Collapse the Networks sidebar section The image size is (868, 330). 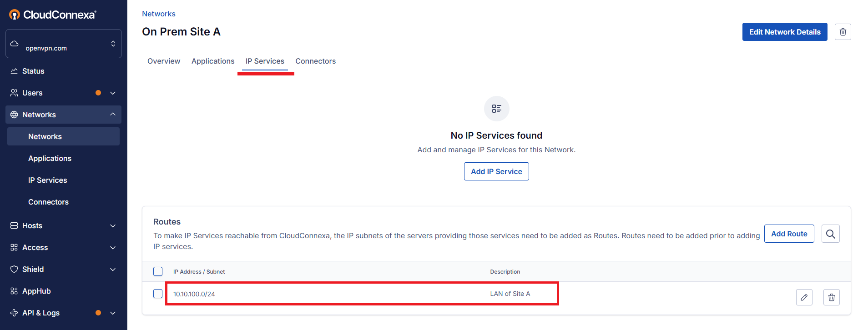pos(112,115)
